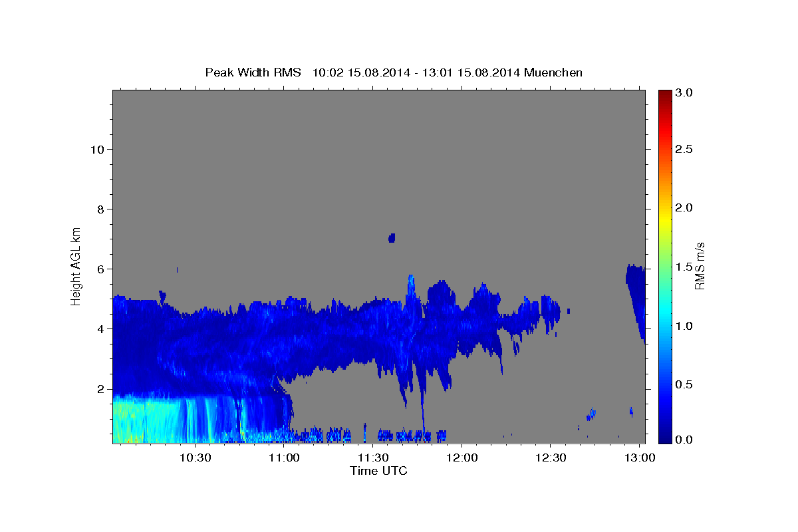This screenshot has width=798, height=532.
Task: Click the 12:00 time tick label
Action: click(x=462, y=458)
